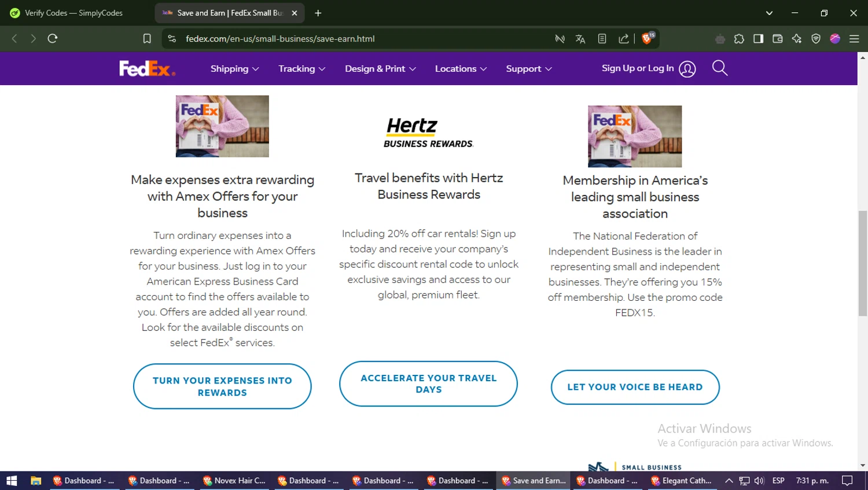
Task: Click the network tray icon
Action: coord(744,481)
